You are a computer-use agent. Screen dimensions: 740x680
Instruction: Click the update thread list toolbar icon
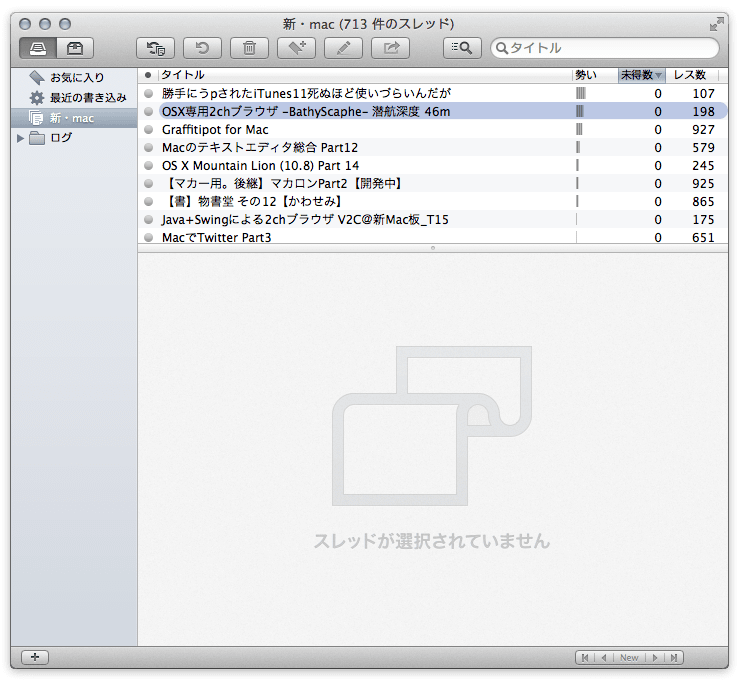(x=156, y=47)
